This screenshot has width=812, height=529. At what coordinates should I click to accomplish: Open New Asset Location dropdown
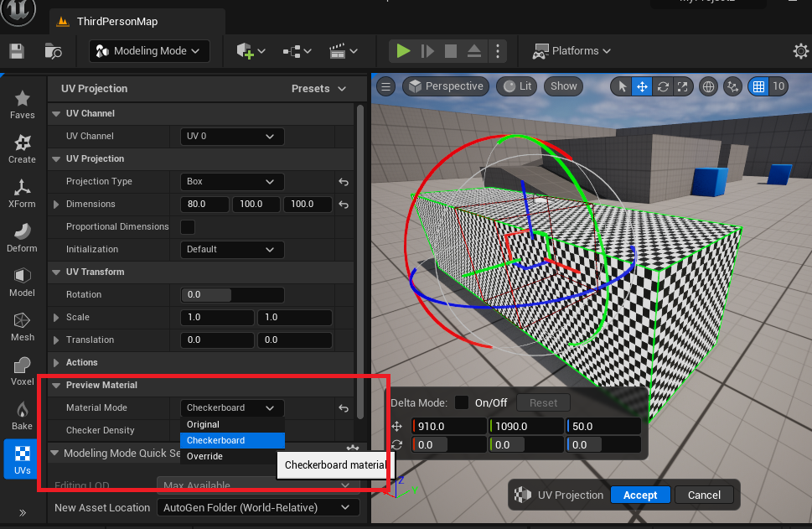[x=258, y=508]
